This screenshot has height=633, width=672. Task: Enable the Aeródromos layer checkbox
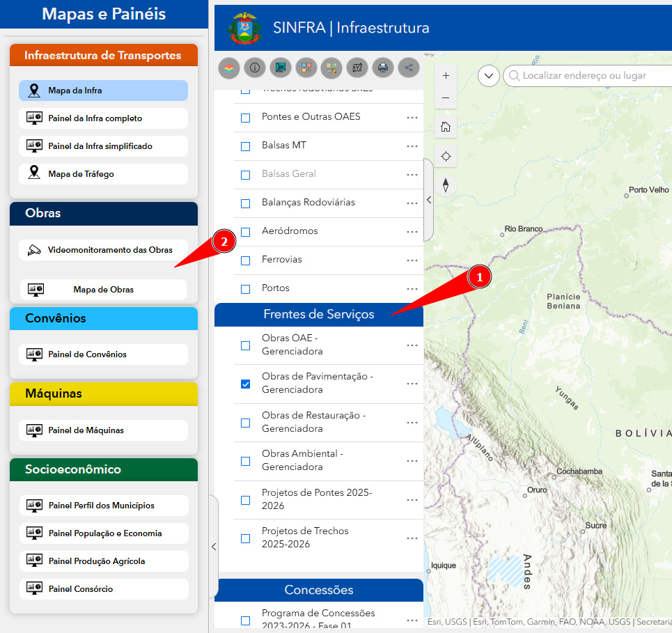point(245,232)
